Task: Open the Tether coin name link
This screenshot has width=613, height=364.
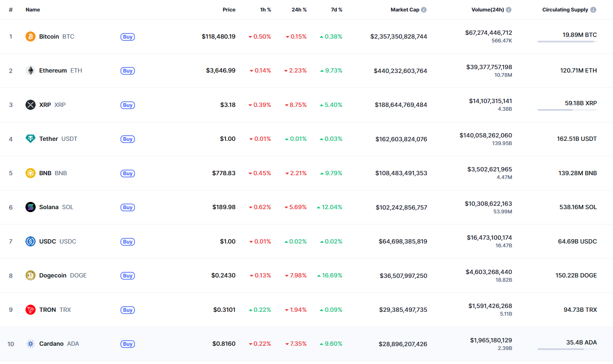Action: click(x=58, y=139)
